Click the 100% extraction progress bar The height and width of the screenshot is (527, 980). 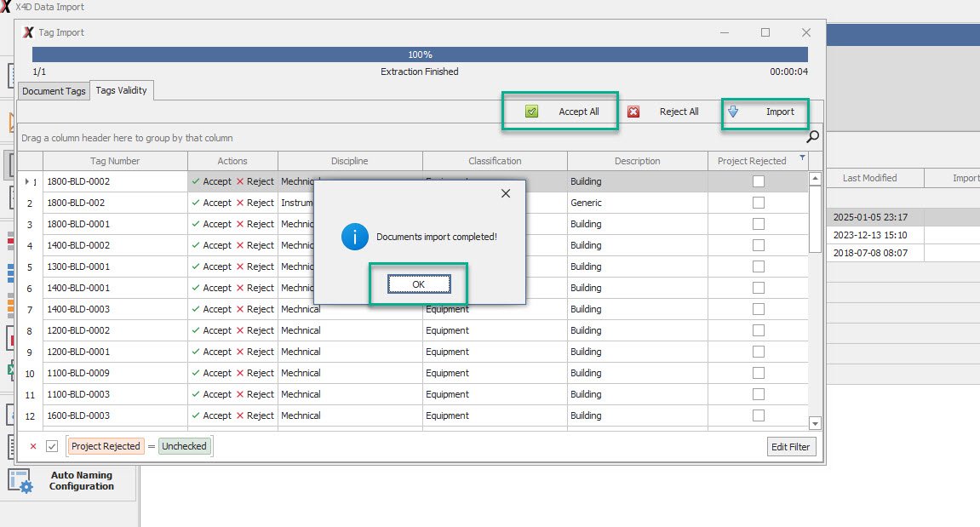tap(420, 54)
